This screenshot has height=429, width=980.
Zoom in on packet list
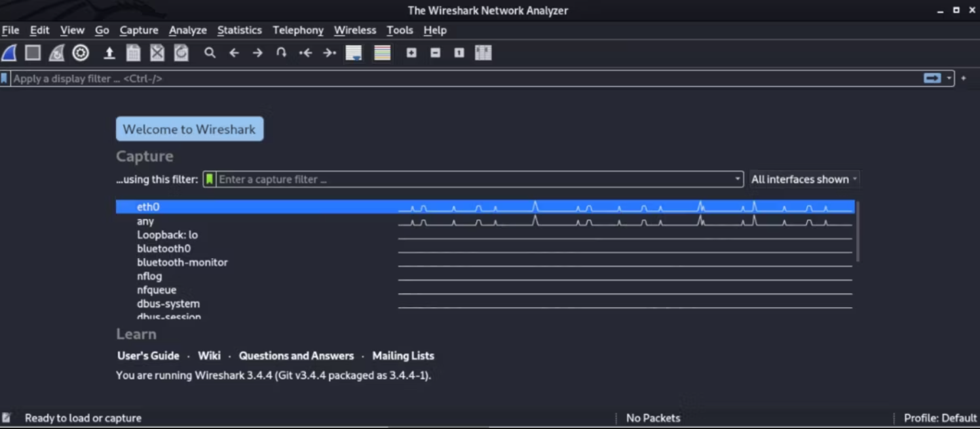[412, 53]
